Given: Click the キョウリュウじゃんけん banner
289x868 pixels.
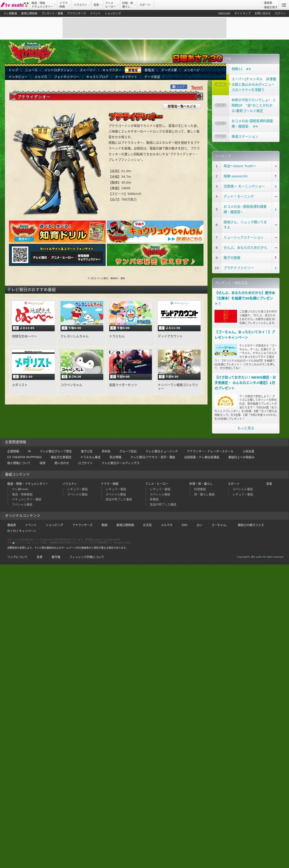Looking at the screenshot, I should point(155,231).
